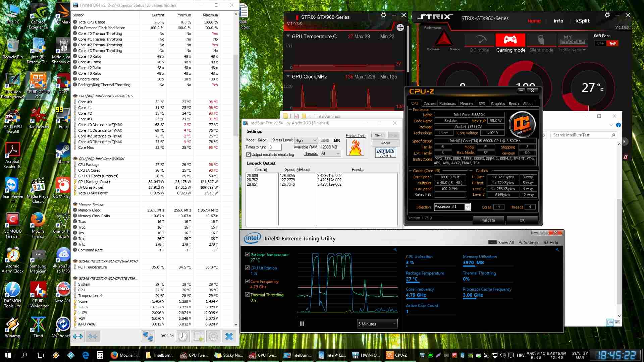644x362 pixels.
Task: Click HWiNFO expand columns arrows icon
Action: point(78,336)
